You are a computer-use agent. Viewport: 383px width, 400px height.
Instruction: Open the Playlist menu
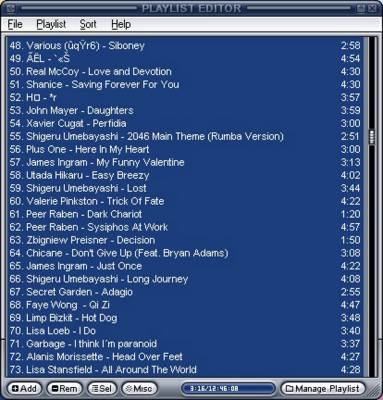tap(51, 24)
